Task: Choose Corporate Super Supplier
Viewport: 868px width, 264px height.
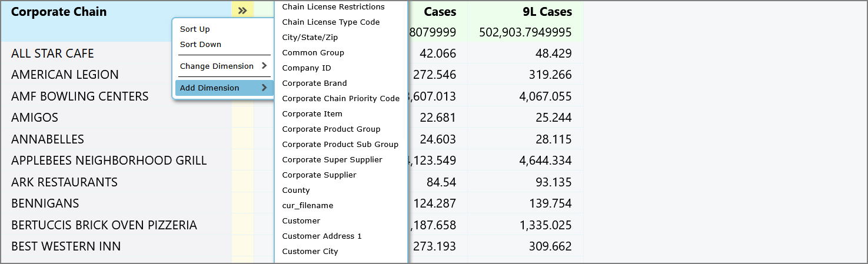Action: pos(332,160)
